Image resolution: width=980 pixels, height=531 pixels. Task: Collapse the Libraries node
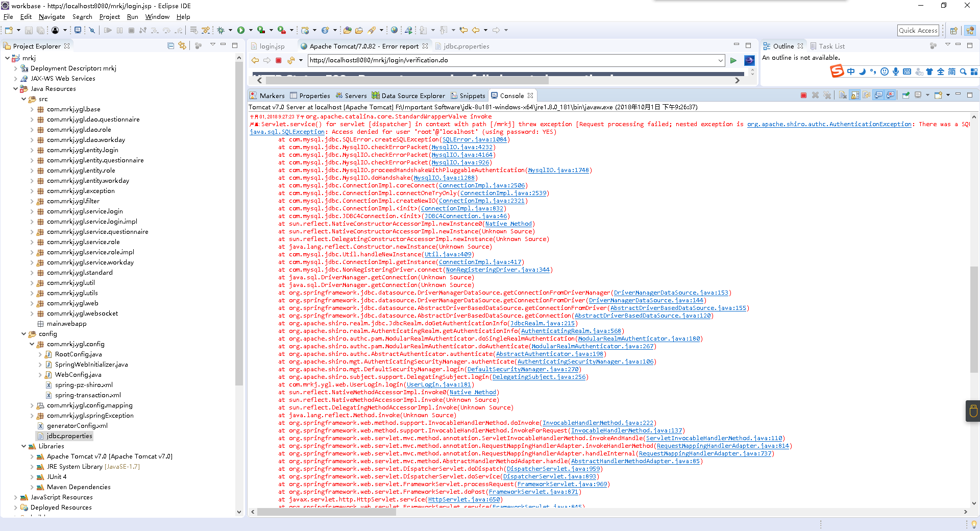click(23, 446)
